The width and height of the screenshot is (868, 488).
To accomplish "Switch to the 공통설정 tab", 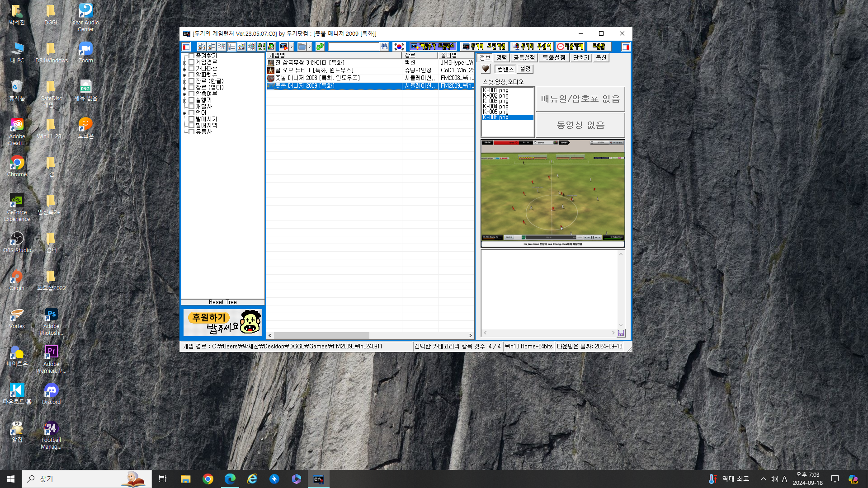I will point(524,58).
